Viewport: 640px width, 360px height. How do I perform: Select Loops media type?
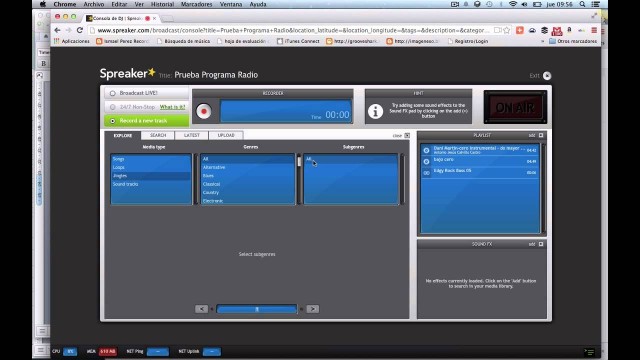(151, 167)
